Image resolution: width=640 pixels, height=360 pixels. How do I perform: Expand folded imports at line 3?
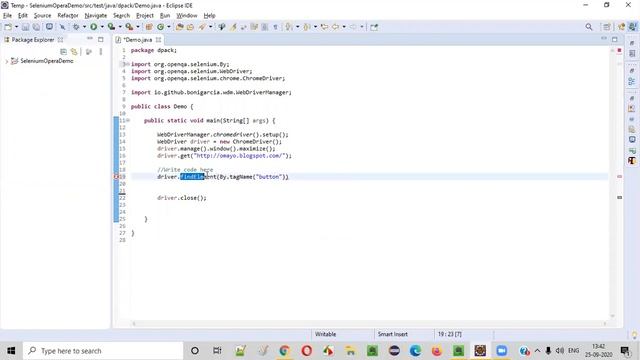[x=127, y=64]
